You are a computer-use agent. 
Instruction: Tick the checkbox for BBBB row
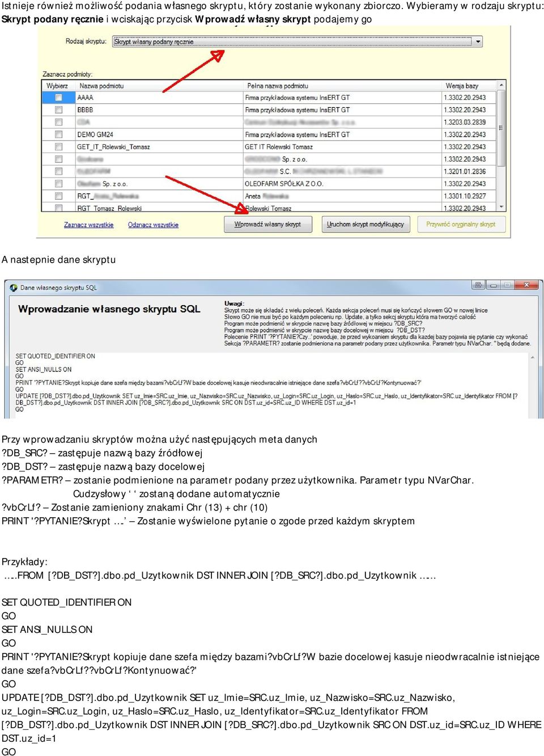tap(58, 110)
